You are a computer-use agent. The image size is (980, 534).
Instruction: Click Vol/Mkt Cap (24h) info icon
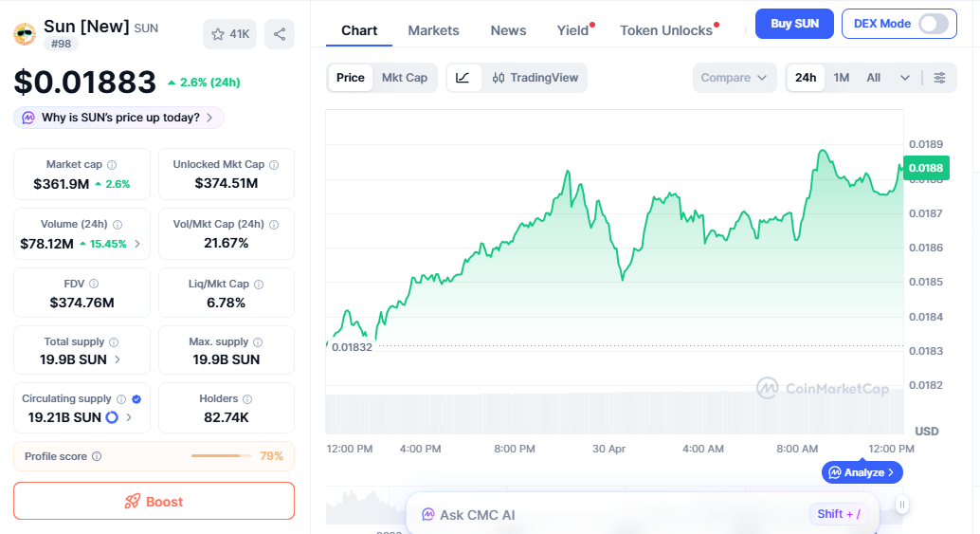[274, 225]
